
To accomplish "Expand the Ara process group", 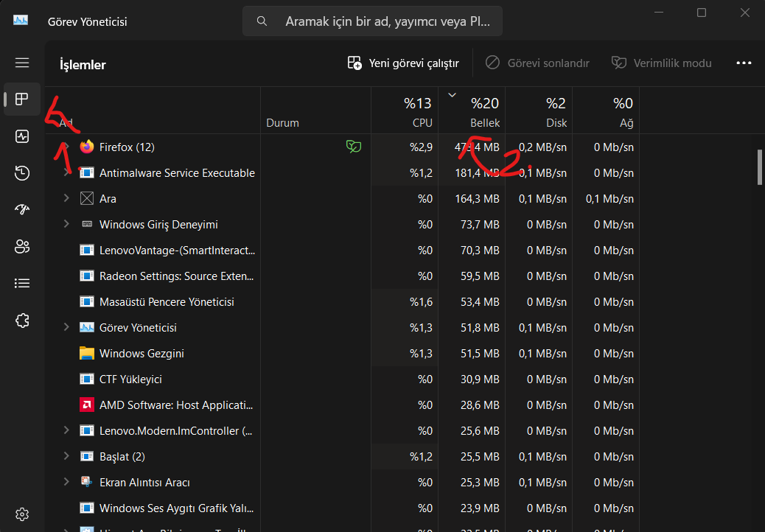I will [x=66, y=199].
